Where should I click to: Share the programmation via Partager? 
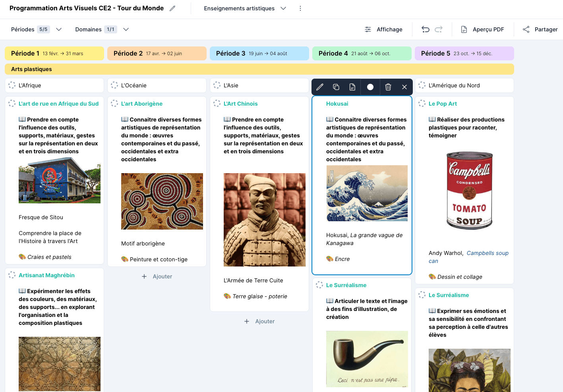540,29
